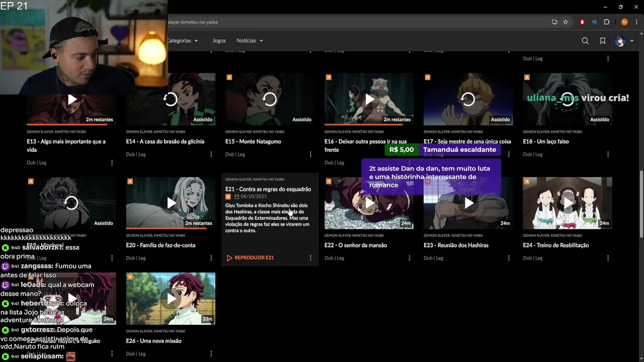Play episode E22 from the play icon
Screen dimensions: 644x362
369,203
